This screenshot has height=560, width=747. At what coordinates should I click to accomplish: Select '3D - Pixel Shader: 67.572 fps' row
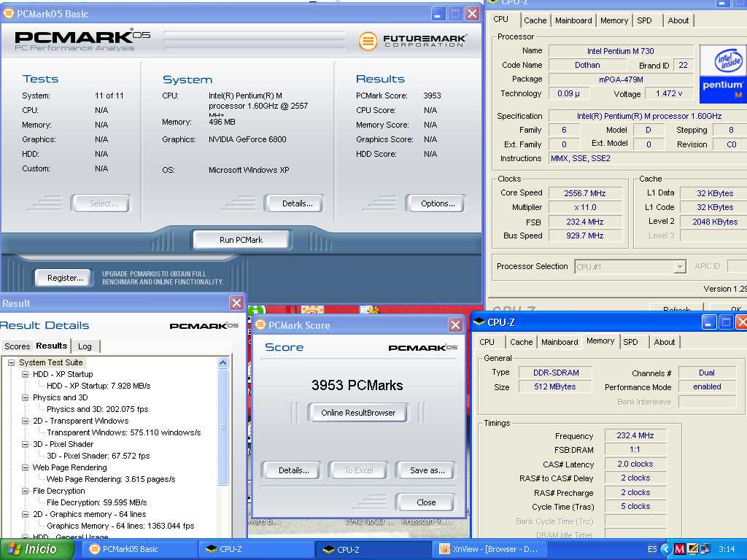[98, 456]
